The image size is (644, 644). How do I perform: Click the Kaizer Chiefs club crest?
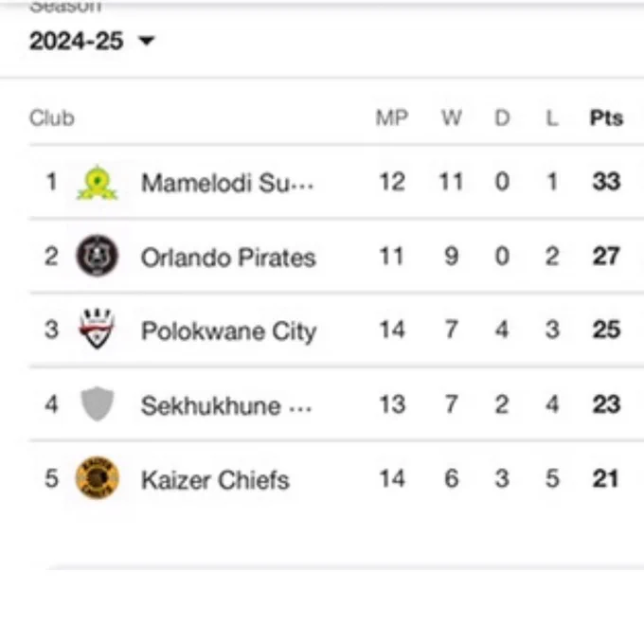click(x=97, y=478)
